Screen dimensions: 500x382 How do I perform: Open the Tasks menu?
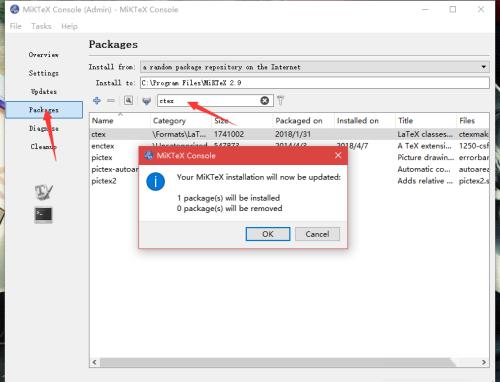[41, 26]
